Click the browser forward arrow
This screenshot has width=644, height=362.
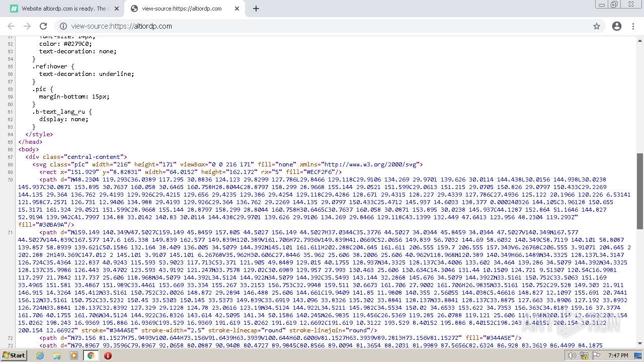point(27,26)
